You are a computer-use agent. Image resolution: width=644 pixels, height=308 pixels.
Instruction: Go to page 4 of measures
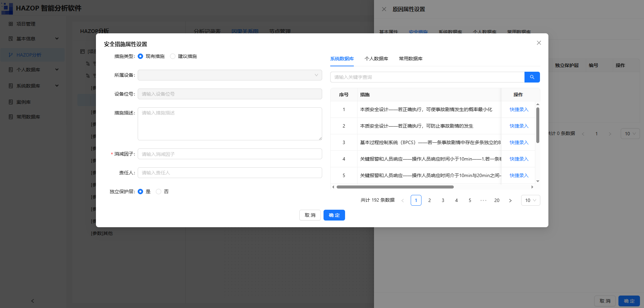coord(456,200)
